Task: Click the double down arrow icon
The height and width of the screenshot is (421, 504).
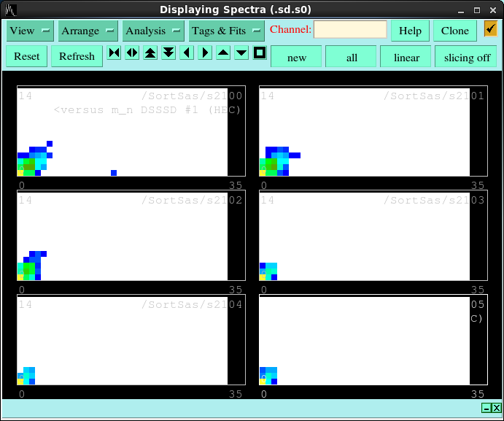Action: click(168, 53)
